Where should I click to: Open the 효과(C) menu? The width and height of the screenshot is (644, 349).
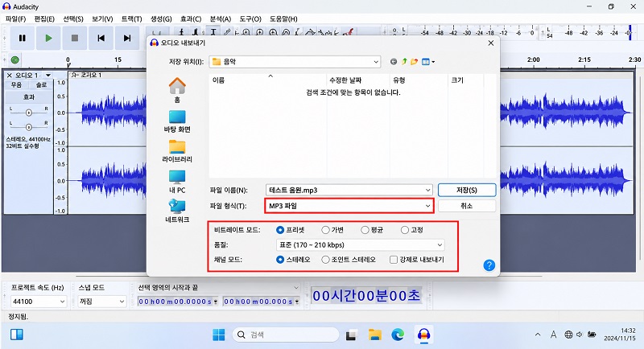click(191, 18)
